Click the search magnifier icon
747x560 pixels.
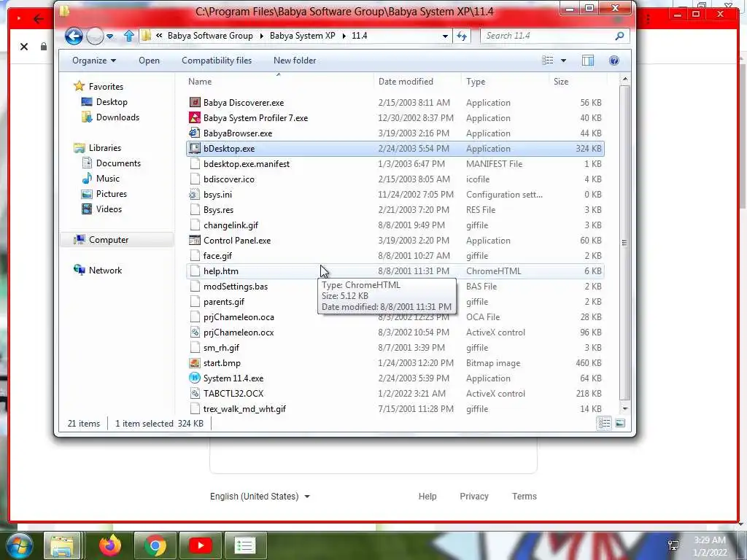coord(619,36)
